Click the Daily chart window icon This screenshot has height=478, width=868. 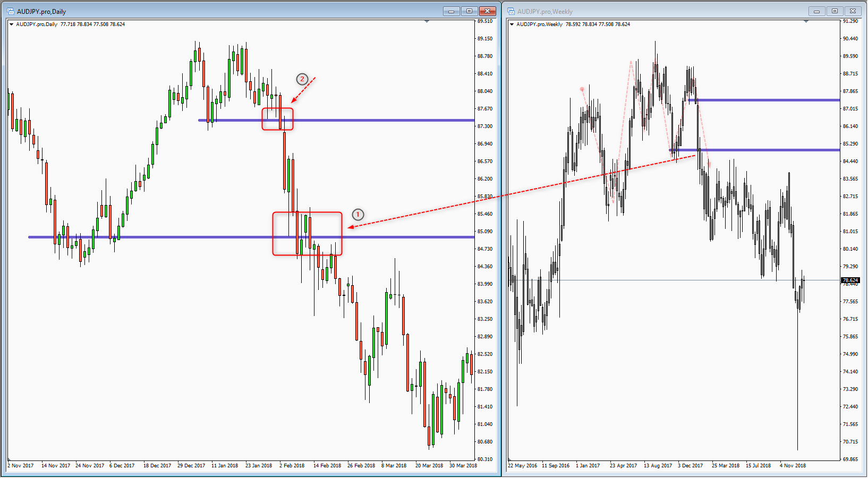point(10,11)
